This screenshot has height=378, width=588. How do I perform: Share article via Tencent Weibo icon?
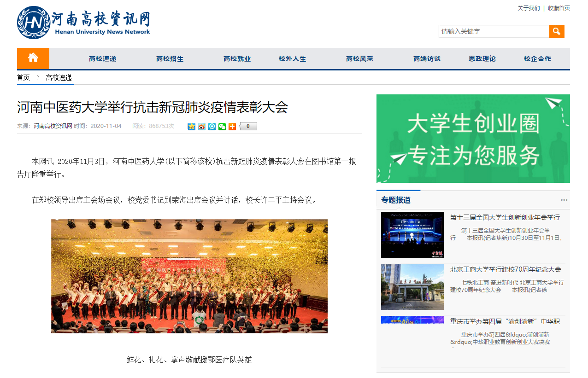tap(212, 126)
